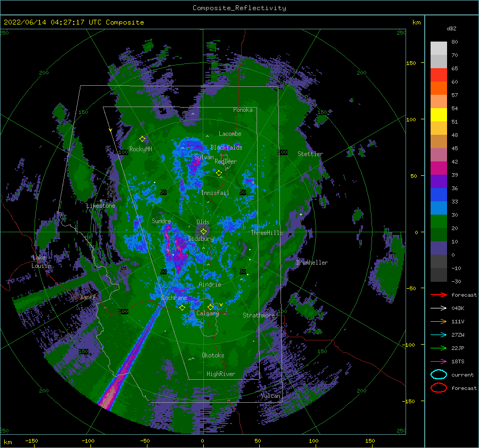This screenshot has width=479, height=448.
Task: Click the Blackfalds city label
Action: tap(226, 148)
